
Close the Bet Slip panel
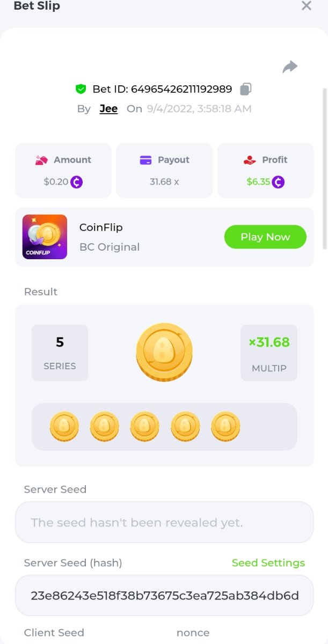coord(307,6)
